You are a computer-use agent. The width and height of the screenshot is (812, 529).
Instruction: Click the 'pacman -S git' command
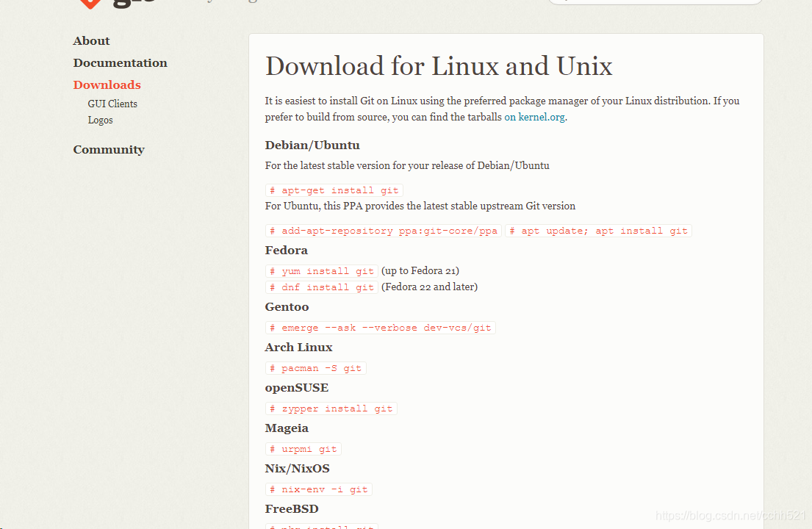click(x=315, y=368)
